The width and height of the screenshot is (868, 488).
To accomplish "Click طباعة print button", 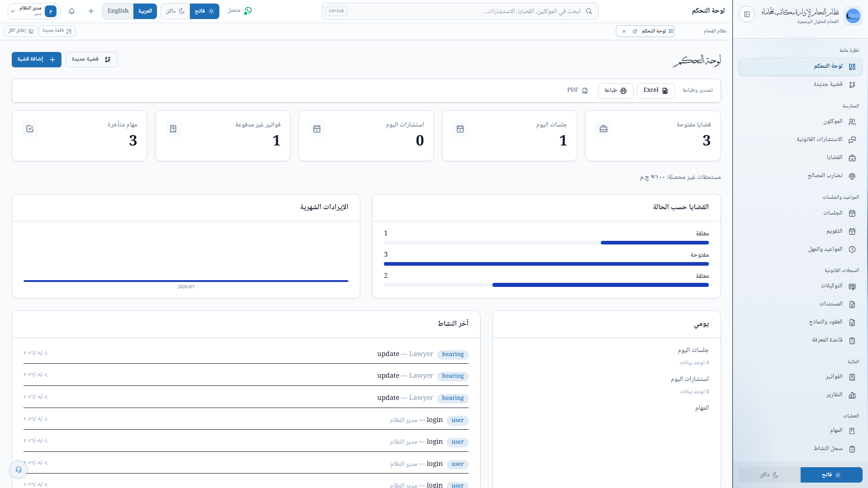I will point(615,90).
